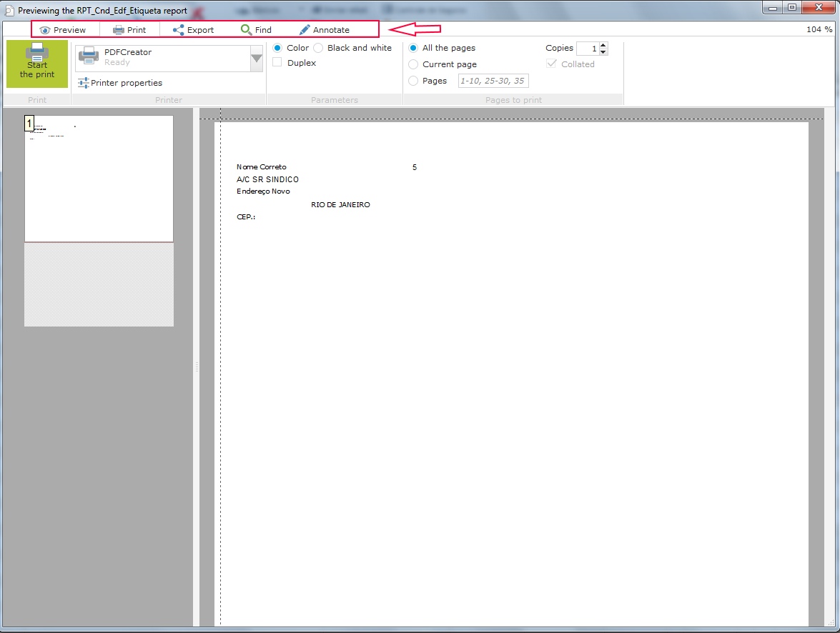This screenshot has width=840, height=633.
Task: Increase copies with the up stepper arrow
Action: (x=603, y=46)
